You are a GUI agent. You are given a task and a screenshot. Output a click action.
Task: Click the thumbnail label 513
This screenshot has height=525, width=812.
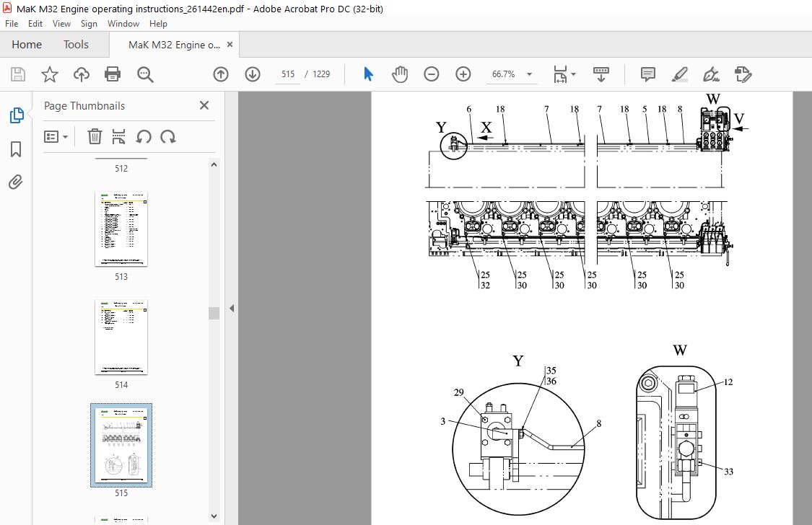pos(121,277)
